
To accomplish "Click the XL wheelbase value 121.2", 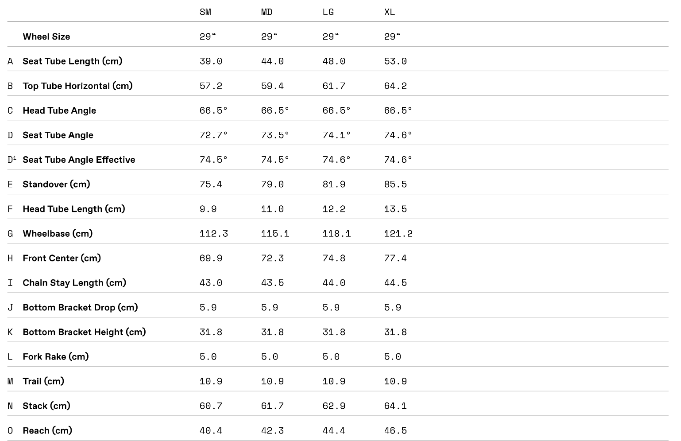I will click(398, 234).
